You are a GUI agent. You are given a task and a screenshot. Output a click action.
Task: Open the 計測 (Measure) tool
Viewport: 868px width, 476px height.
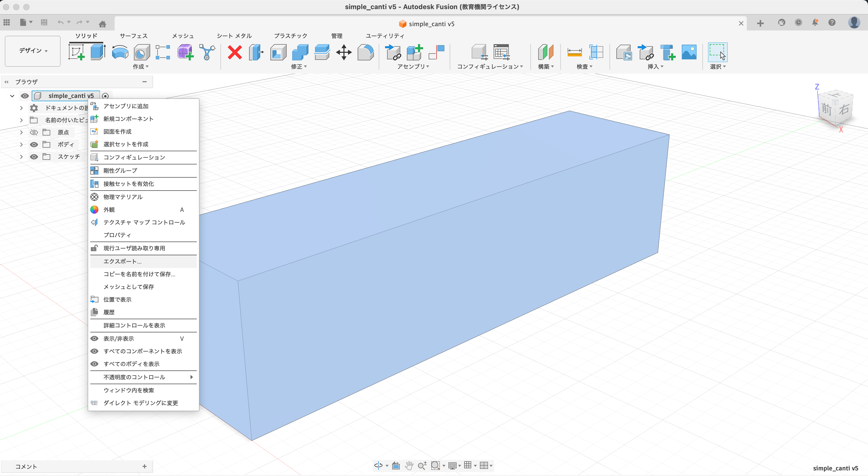coord(575,52)
